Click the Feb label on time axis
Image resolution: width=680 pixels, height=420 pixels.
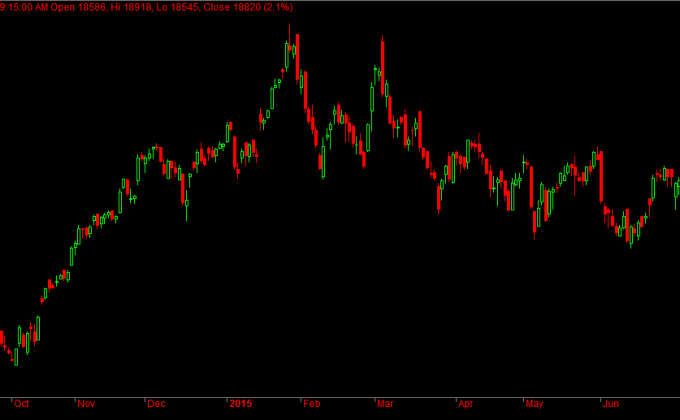[311, 404]
